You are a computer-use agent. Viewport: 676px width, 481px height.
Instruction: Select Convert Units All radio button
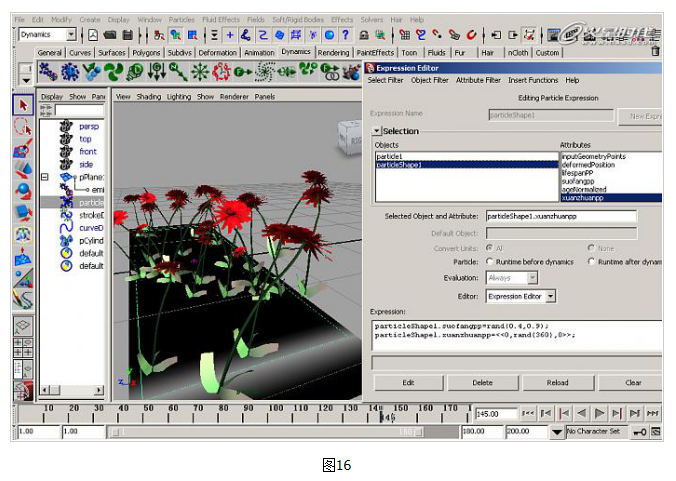click(x=489, y=248)
